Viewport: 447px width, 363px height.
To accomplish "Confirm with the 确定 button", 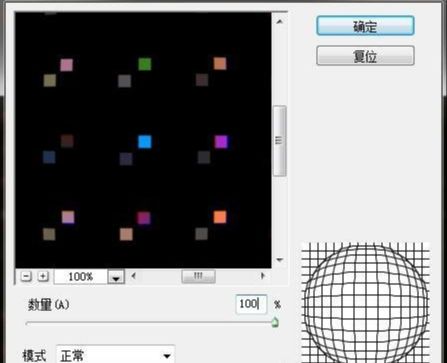I will coord(365,26).
